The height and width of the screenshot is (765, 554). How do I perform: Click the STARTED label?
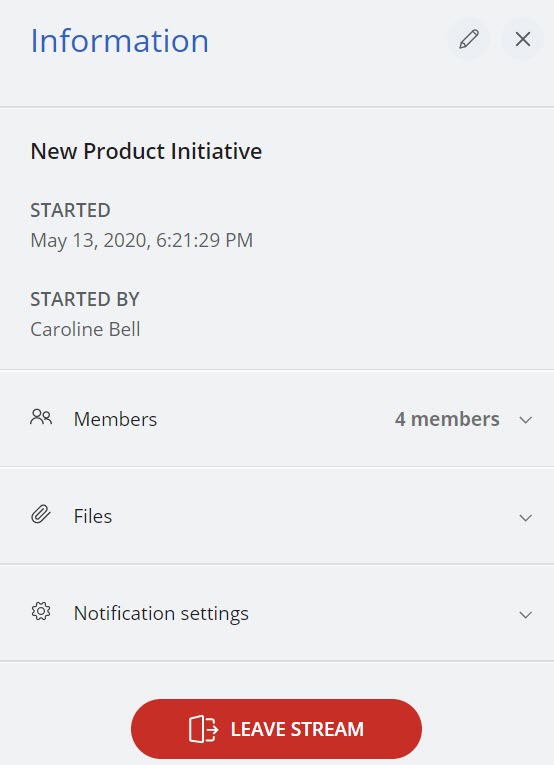(x=70, y=210)
